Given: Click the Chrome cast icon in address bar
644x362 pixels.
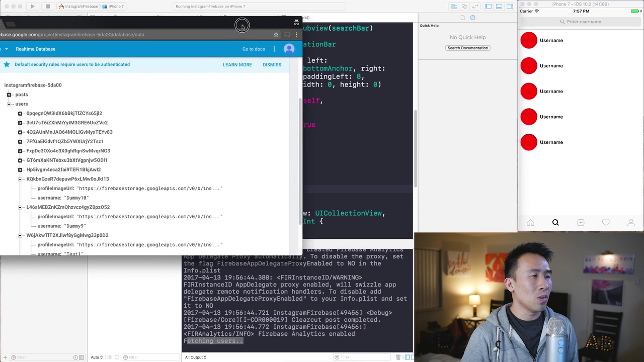Looking at the screenshot, I should pos(287,35).
